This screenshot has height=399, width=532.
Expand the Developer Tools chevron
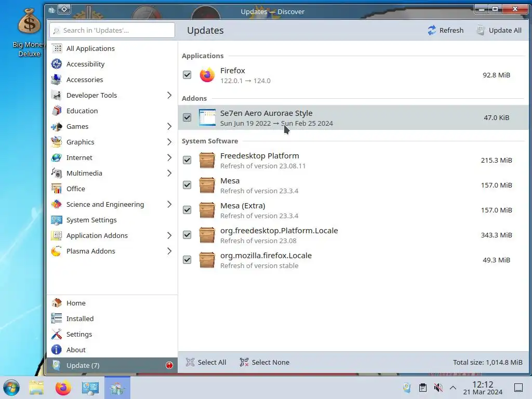tap(169, 96)
